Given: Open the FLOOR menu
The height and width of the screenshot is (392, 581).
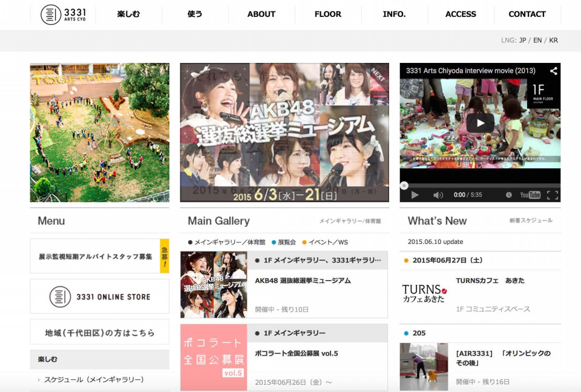Looking at the screenshot, I should pos(328,14).
